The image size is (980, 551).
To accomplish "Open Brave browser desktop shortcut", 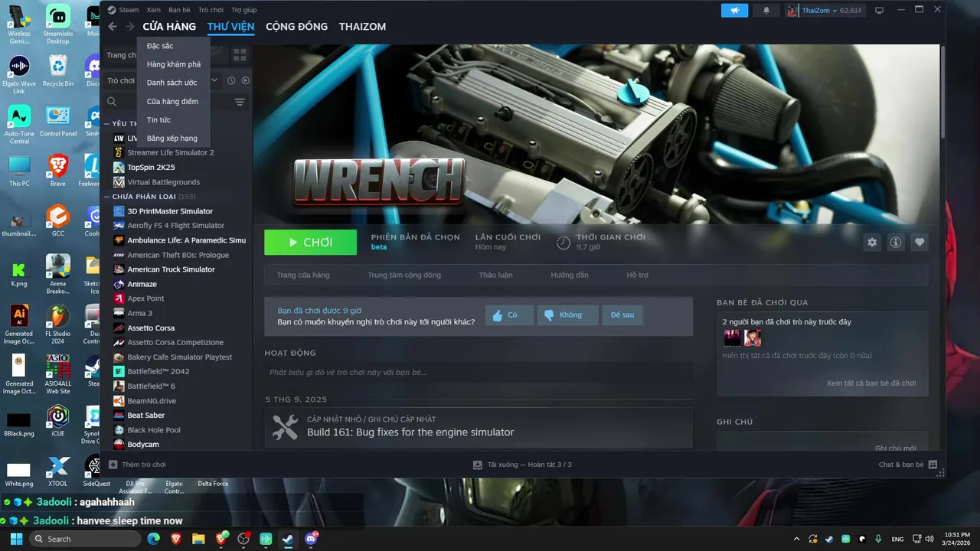I will [x=58, y=170].
